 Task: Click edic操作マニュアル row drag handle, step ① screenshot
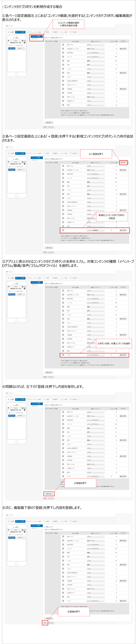pos(63,49)
